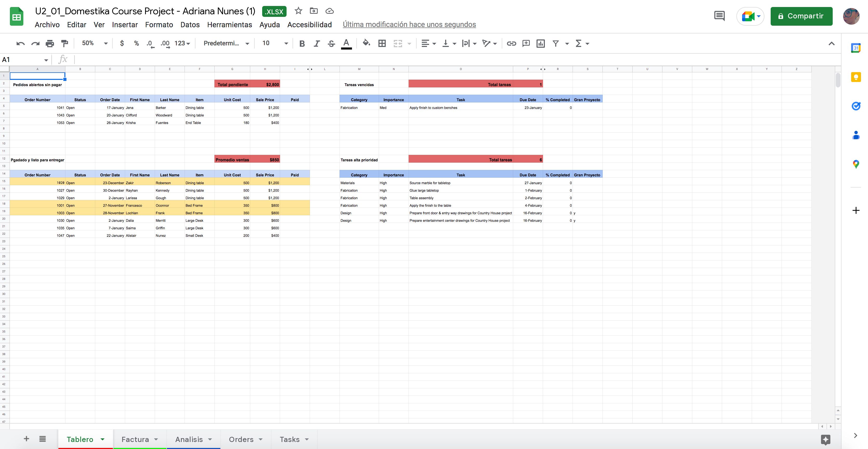Select the Paint format tool
This screenshot has height=449, width=868.
(x=64, y=43)
